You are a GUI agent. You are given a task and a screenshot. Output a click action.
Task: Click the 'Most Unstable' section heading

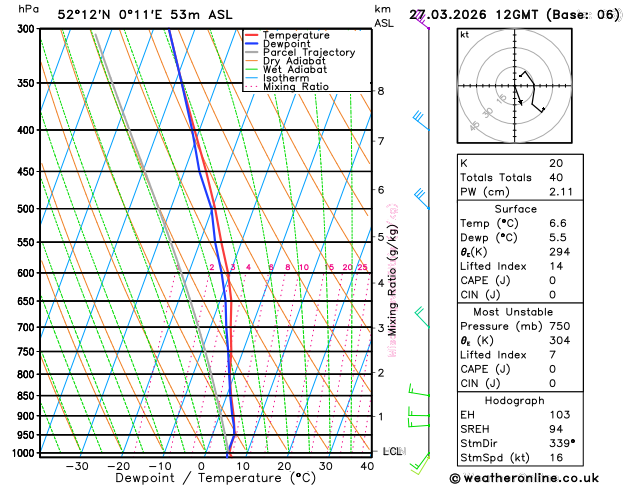click(x=513, y=312)
